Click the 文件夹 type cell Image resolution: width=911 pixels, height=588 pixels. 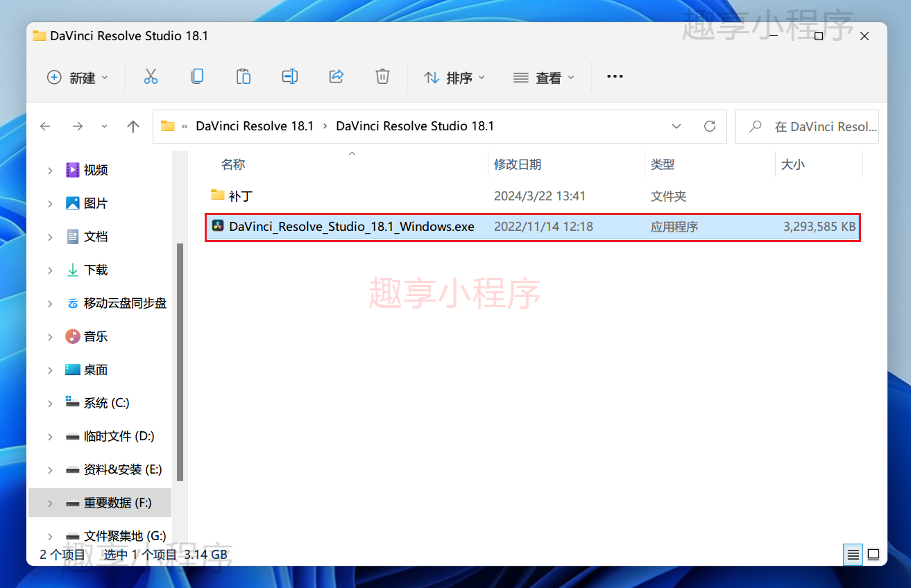click(x=668, y=196)
